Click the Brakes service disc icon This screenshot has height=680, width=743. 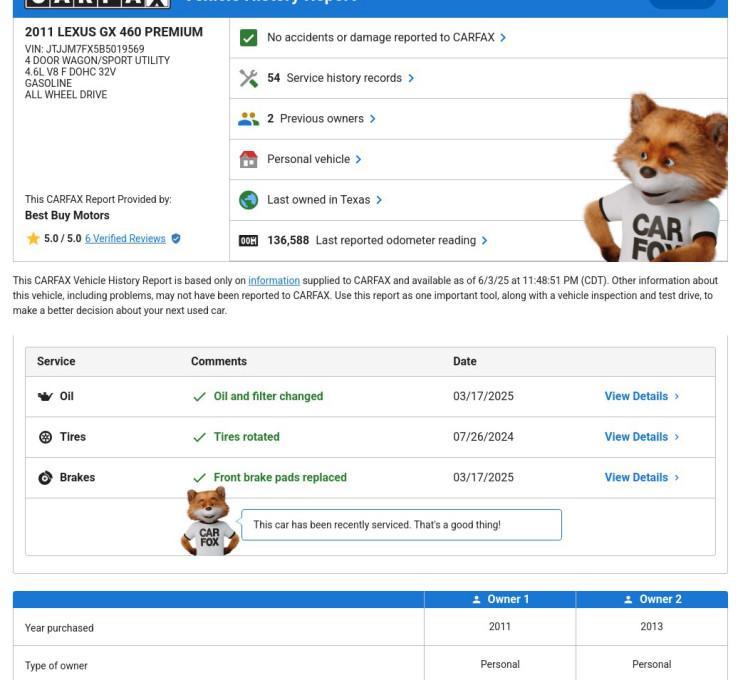(x=45, y=478)
